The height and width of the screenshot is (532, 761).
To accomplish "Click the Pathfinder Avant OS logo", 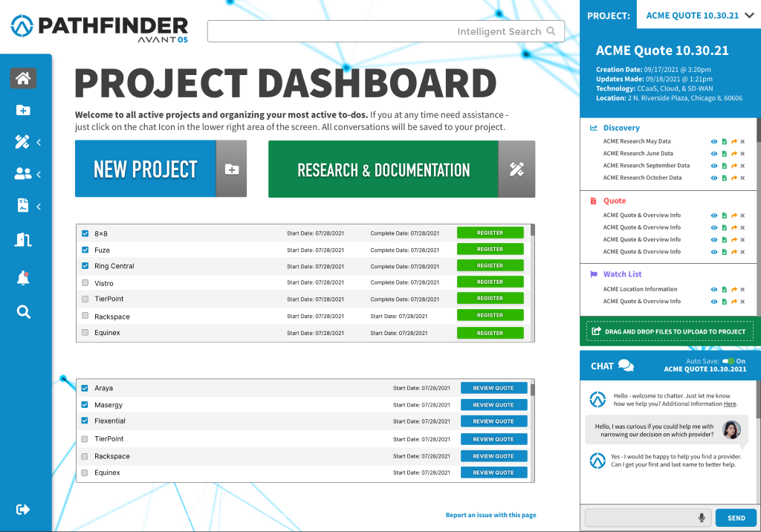I will [x=100, y=28].
